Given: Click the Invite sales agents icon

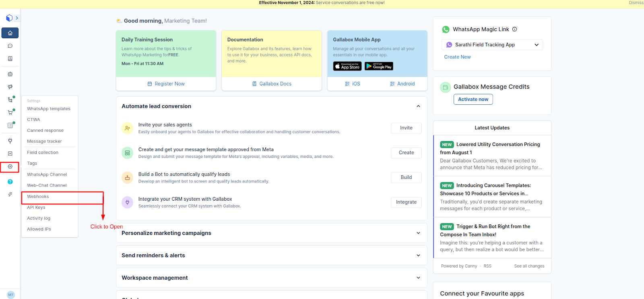Looking at the screenshot, I should [127, 128].
